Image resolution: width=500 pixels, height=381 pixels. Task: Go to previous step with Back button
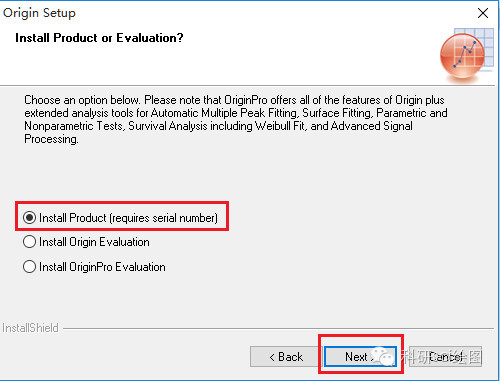286,357
